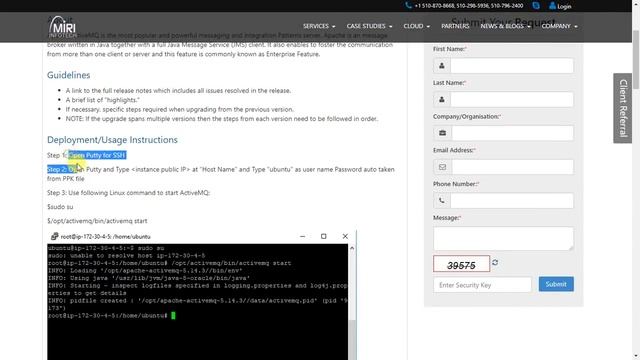Click the captcha image 39575
The height and width of the screenshot is (360, 640).
coord(461,264)
